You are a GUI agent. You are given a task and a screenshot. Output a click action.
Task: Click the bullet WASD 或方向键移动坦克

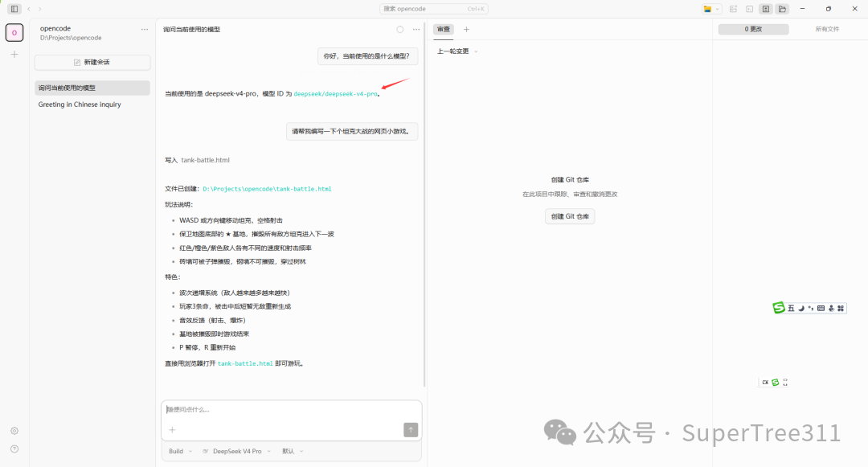231,220
